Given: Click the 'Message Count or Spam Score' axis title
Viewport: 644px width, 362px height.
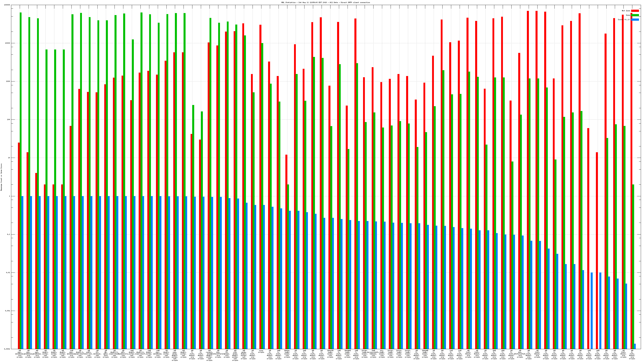Looking at the screenshot, I should click(1, 177).
